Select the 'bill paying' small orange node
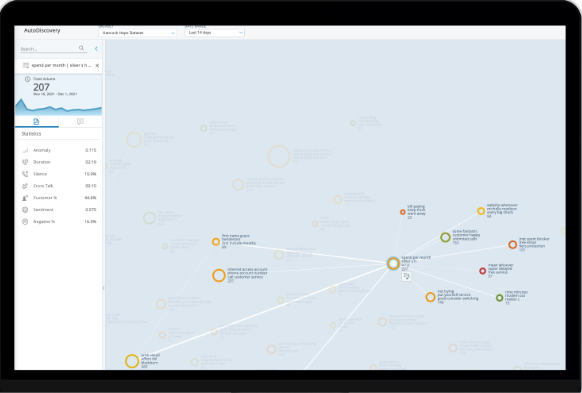Viewport: 582px width, 393px height. point(403,212)
